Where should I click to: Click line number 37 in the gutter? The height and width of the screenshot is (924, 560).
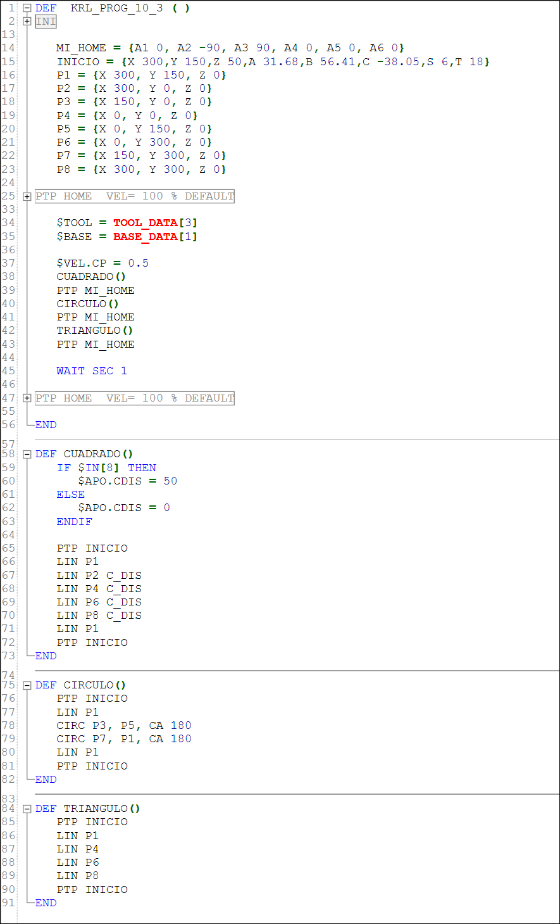pyautogui.click(x=8, y=263)
